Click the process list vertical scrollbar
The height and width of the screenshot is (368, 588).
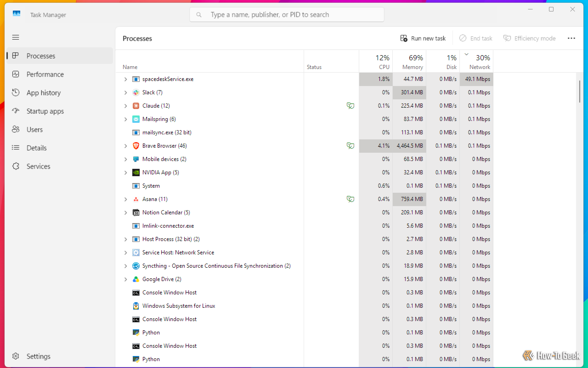580,92
